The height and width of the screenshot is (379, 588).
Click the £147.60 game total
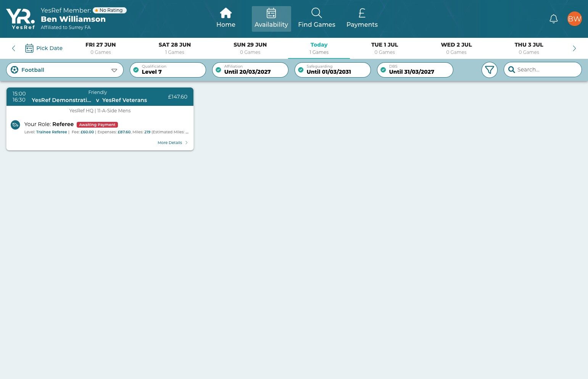tap(178, 97)
